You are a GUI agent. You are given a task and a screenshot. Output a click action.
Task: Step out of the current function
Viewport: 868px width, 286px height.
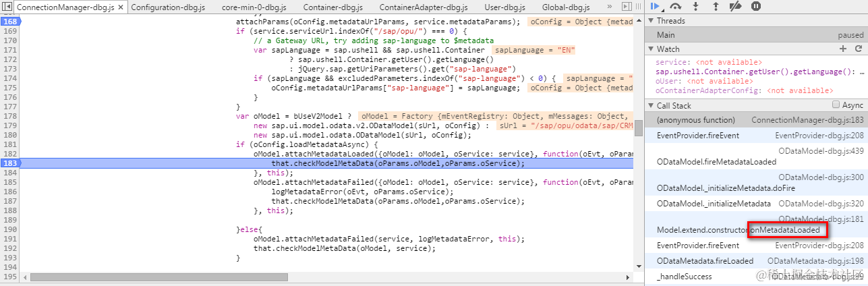click(716, 6)
